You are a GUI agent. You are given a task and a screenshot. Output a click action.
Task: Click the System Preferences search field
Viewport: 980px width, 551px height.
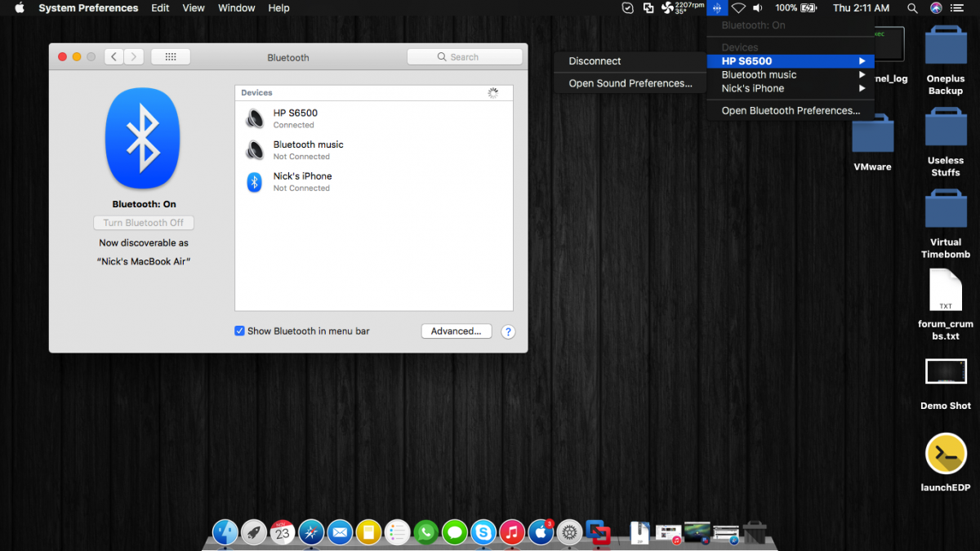coord(465,57)
